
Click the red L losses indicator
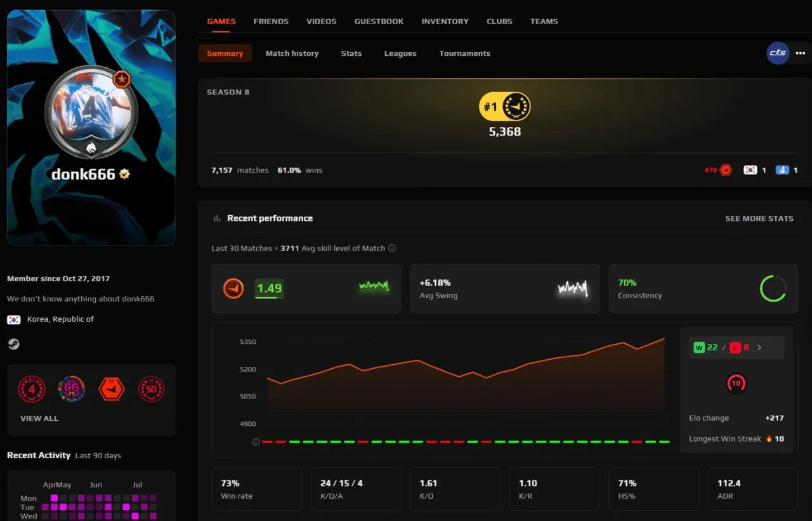click(x=735, y=348)
